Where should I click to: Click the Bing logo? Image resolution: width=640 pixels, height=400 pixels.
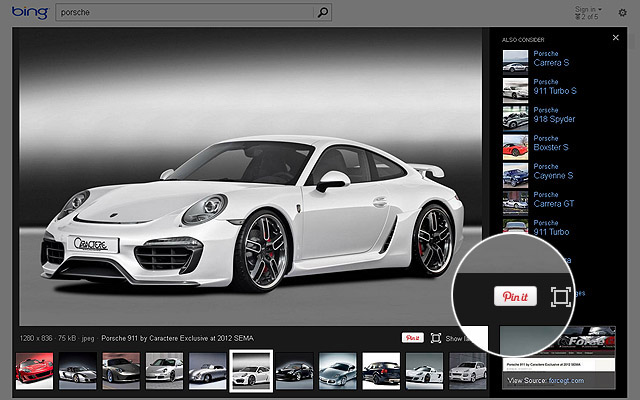click(30, 12)
